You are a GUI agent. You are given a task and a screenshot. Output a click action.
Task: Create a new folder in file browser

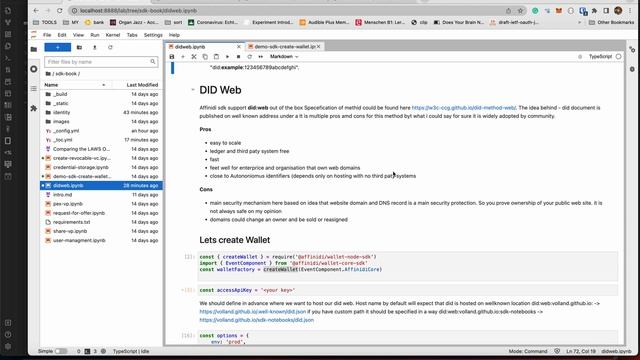tap(79, 47)
